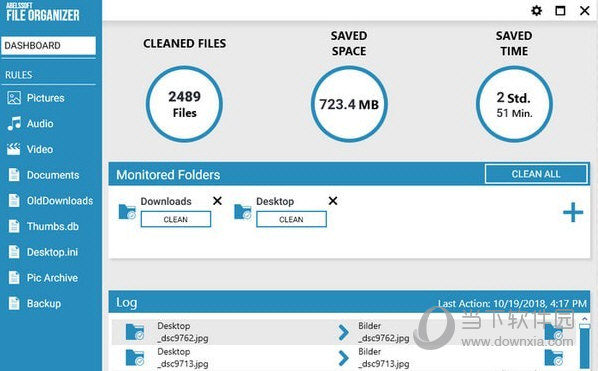Add a new monitored folder with plus
Image resolution: width=598 pixels, height=371 pixels.
(x=573, y=212)
